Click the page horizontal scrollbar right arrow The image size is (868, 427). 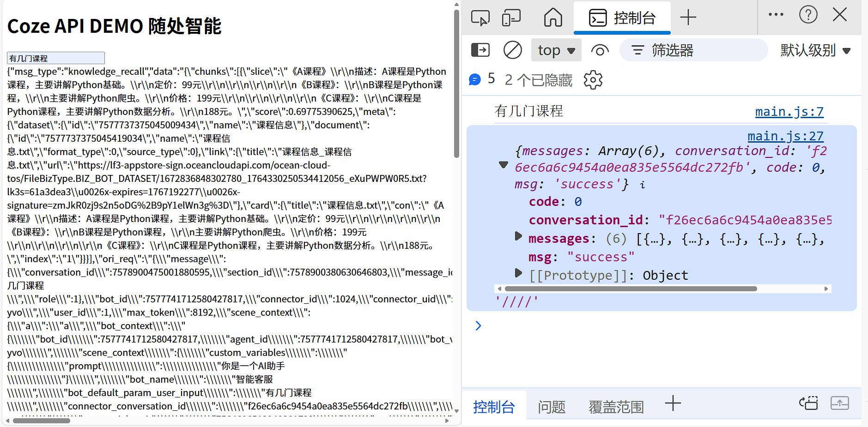(447, 421)
